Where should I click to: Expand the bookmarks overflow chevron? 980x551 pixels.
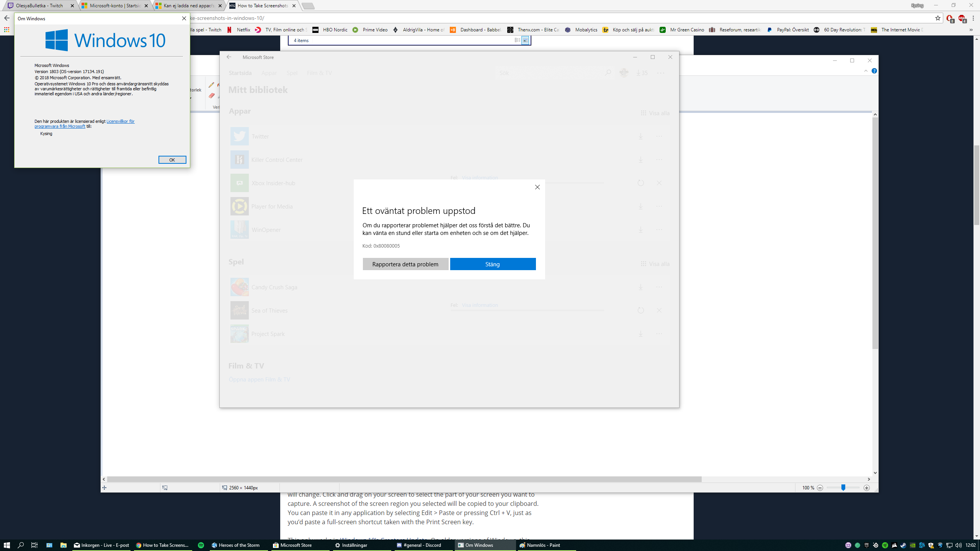coord(971,30)
